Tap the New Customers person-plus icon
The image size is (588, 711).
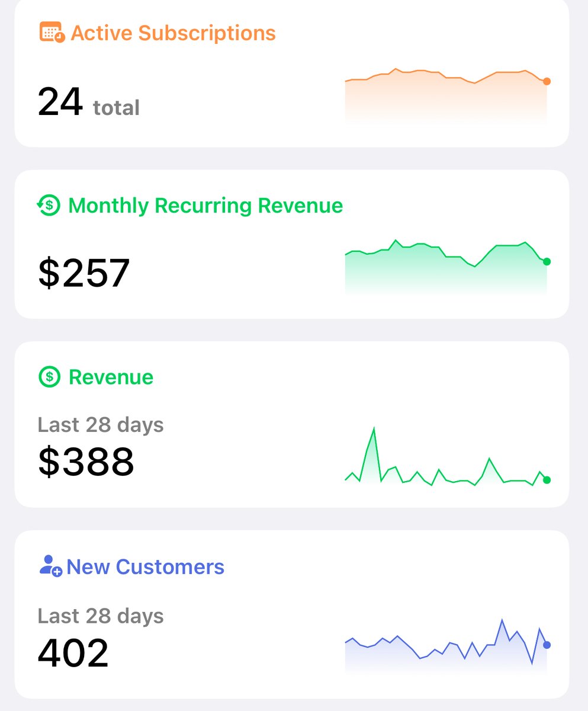[50, 566]
